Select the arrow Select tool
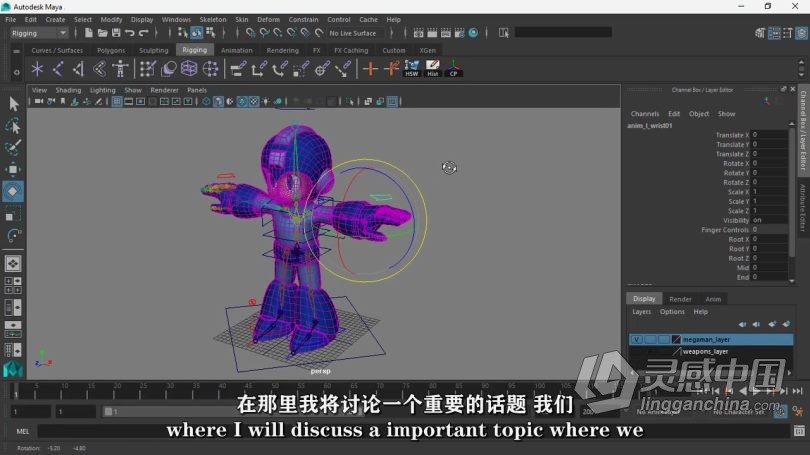The width and height of the screenshot is (810, 455). (x=13, y=104)
